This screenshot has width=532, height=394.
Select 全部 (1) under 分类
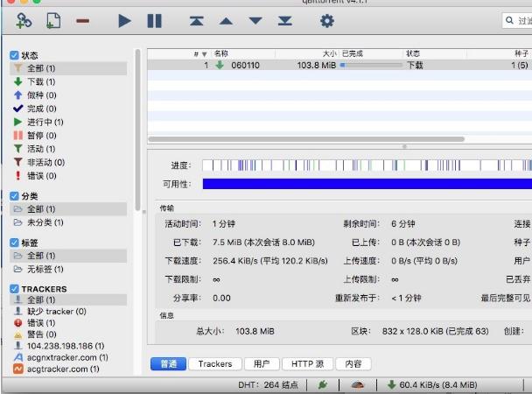click(x=68, y=209)
